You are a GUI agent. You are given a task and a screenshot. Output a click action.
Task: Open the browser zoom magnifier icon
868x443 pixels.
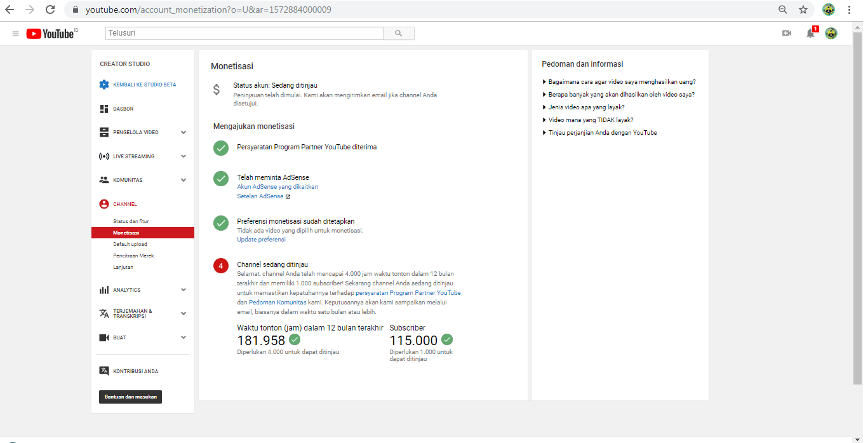[x=783, y=10]
